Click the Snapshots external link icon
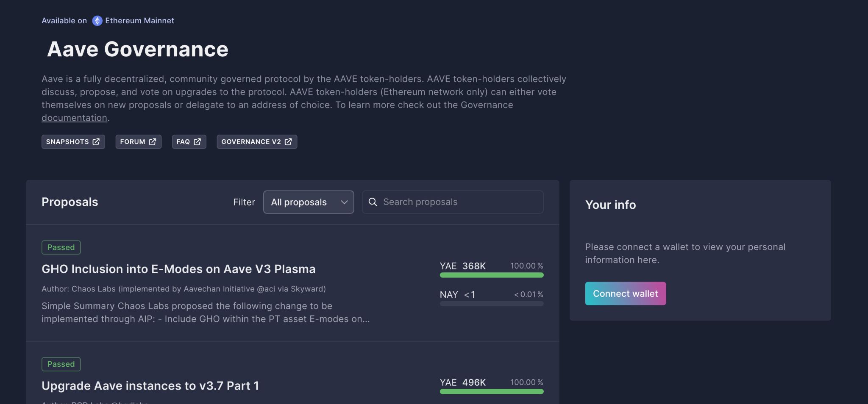 coord(96,142)
